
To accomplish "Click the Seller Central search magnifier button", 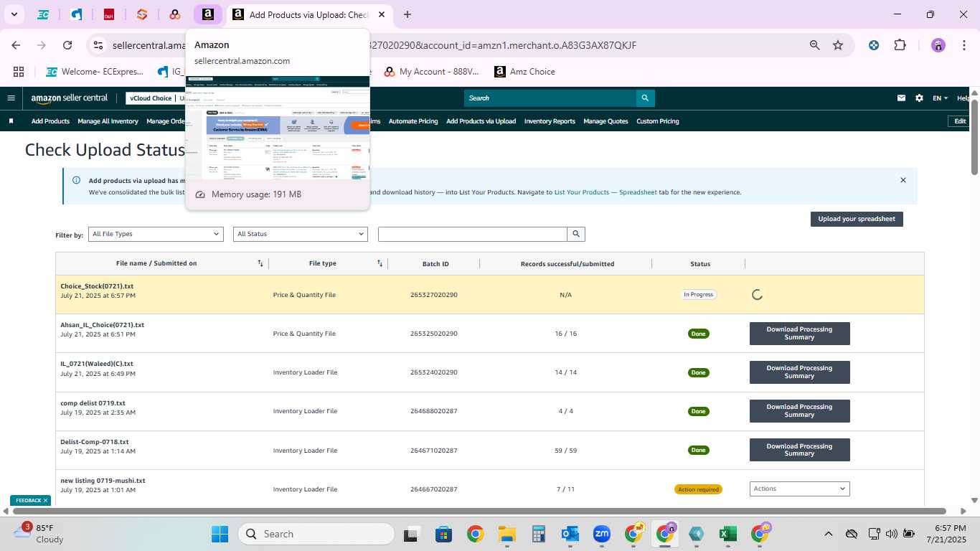I will point(645,98).
